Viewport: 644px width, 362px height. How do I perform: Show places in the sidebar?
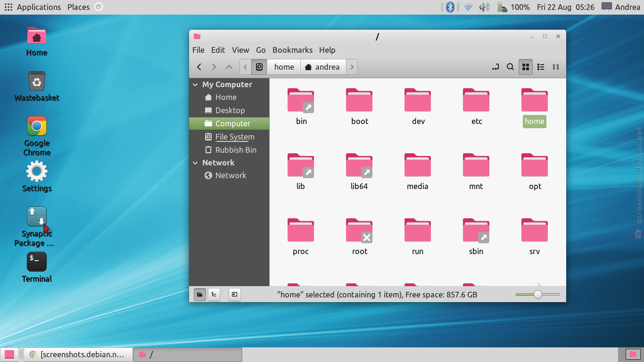click(x=200, y=295)
